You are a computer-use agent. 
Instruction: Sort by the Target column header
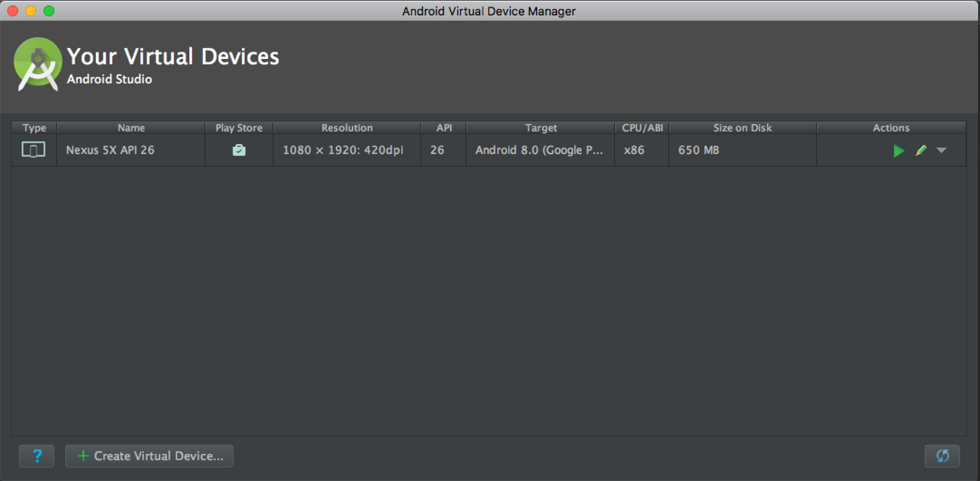[x=540, y=128]
